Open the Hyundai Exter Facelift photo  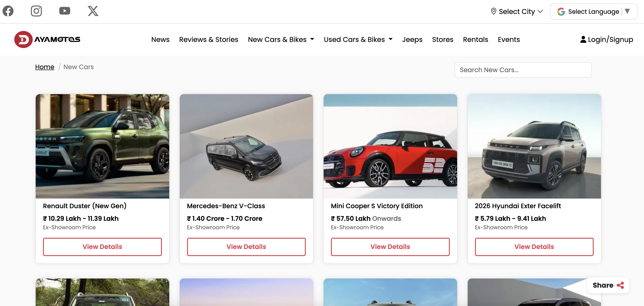(x=534, y=146)
